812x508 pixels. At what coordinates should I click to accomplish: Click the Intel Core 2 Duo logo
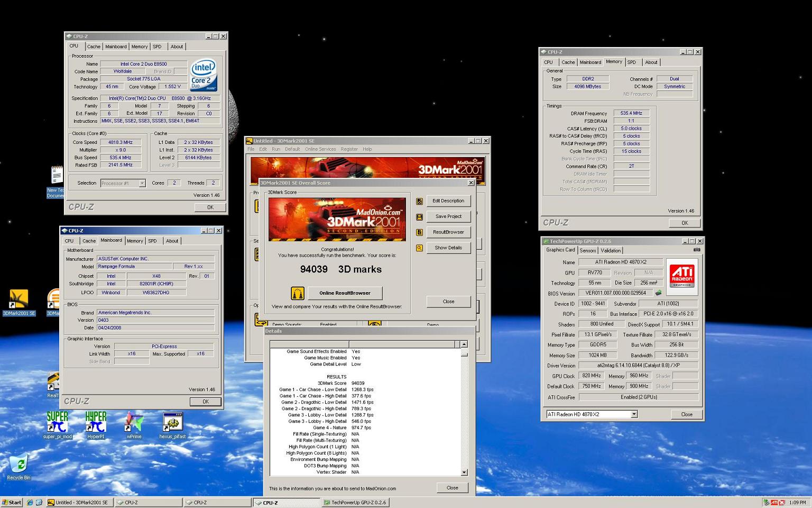204,75
